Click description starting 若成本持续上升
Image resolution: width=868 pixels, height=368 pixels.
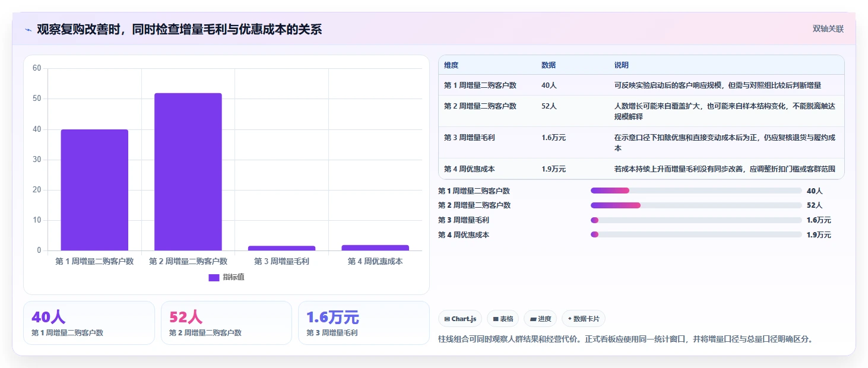(x=725, y=169)
